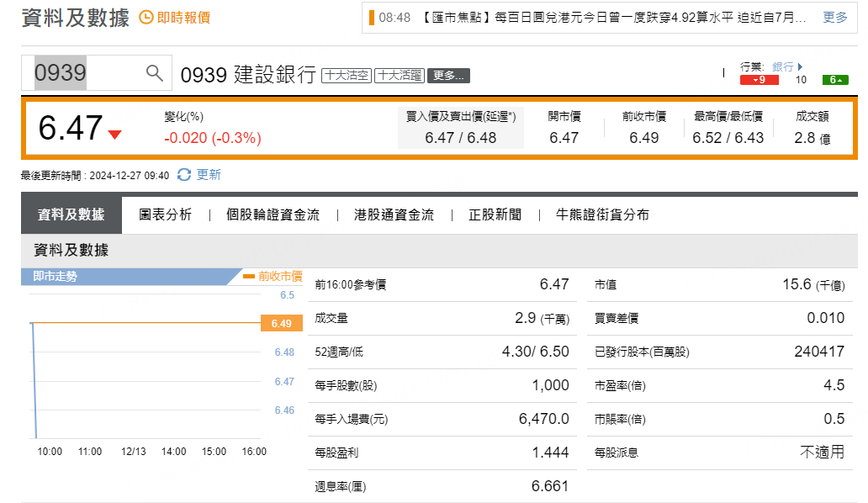This screenshot has width=868, height=503.
Task: Switch to the 圖表分析 tab
Action: point(165,214)
